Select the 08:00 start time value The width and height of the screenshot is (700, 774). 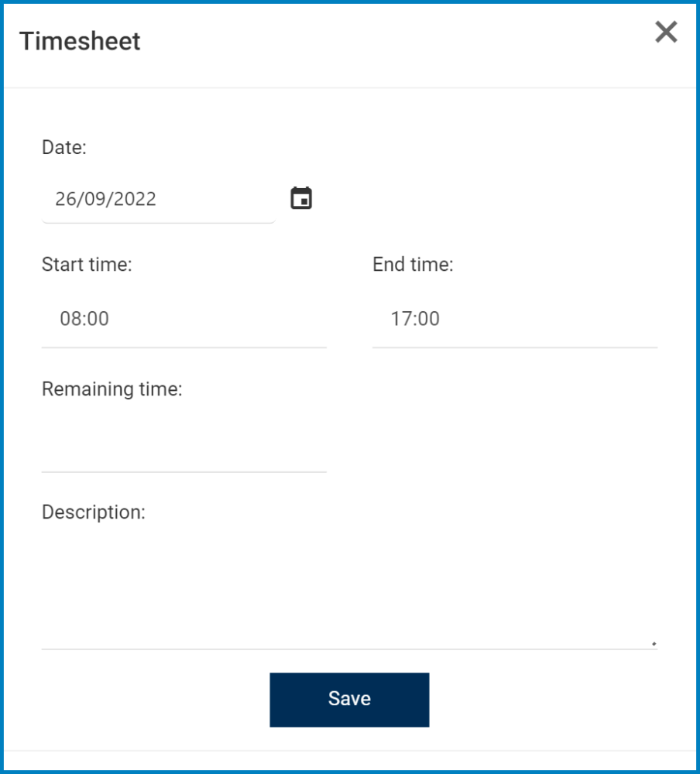click(84, 319)
